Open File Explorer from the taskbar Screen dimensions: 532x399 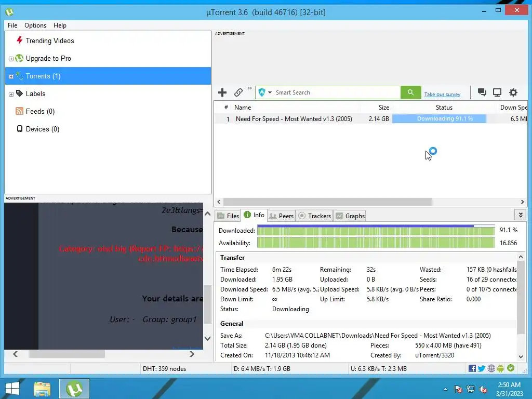click(42, 389)
